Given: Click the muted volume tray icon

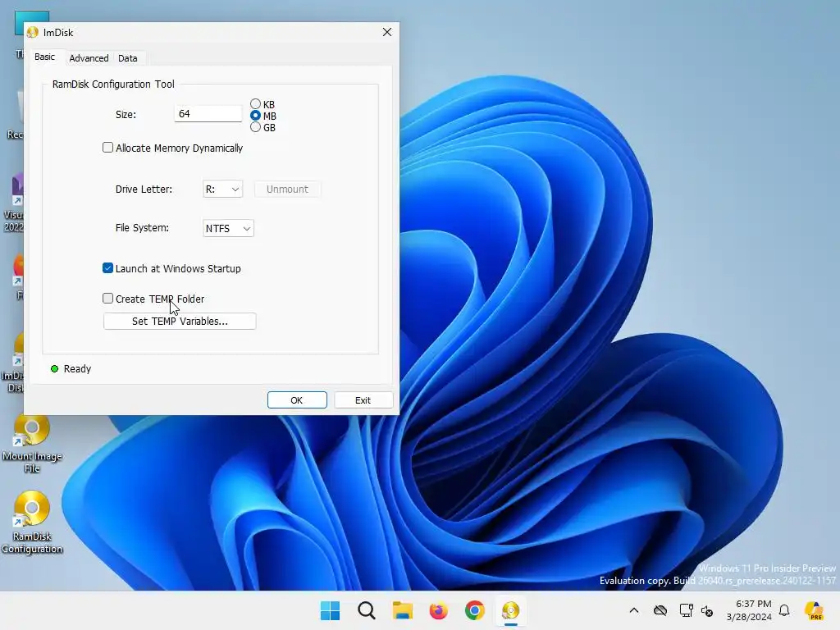Looking at the screenshot, I should click(x=707, y=610).
